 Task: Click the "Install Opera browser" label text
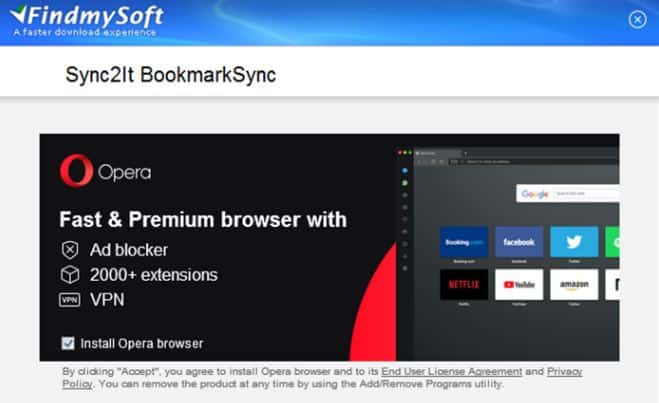click(x=142, y=343)
